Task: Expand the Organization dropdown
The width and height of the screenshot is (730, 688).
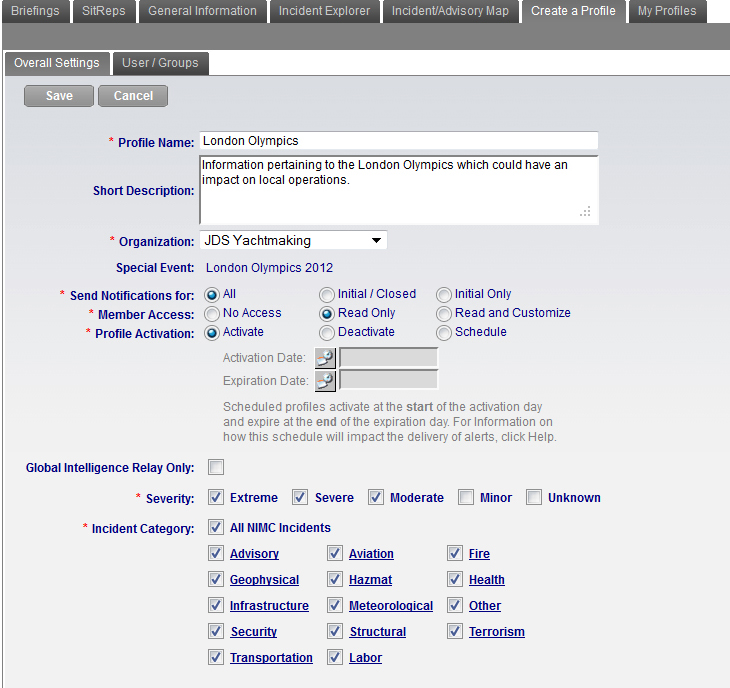Action: point(376,241)
